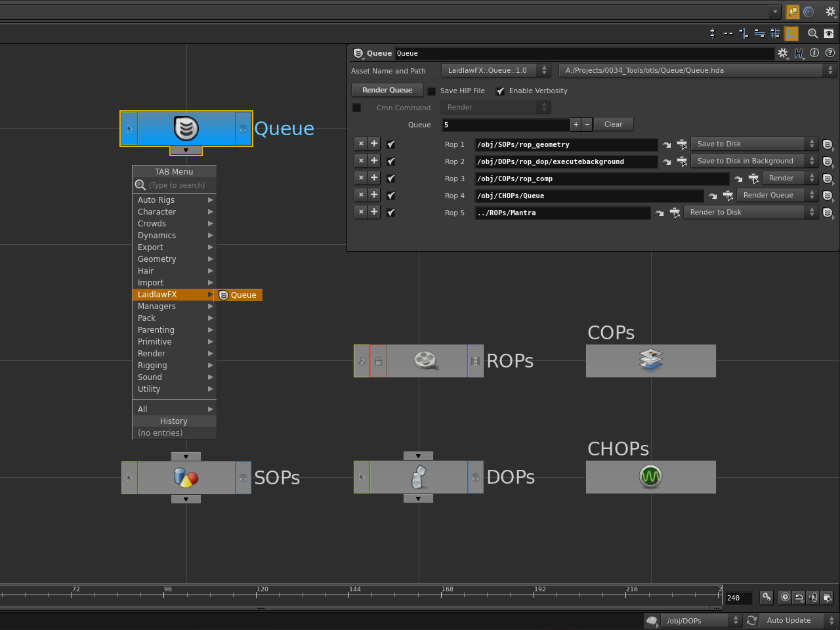Screen dimensions: 840x630
Task: Disable the Enable Verbosity checkbox
Action: (x=501, y=91)
